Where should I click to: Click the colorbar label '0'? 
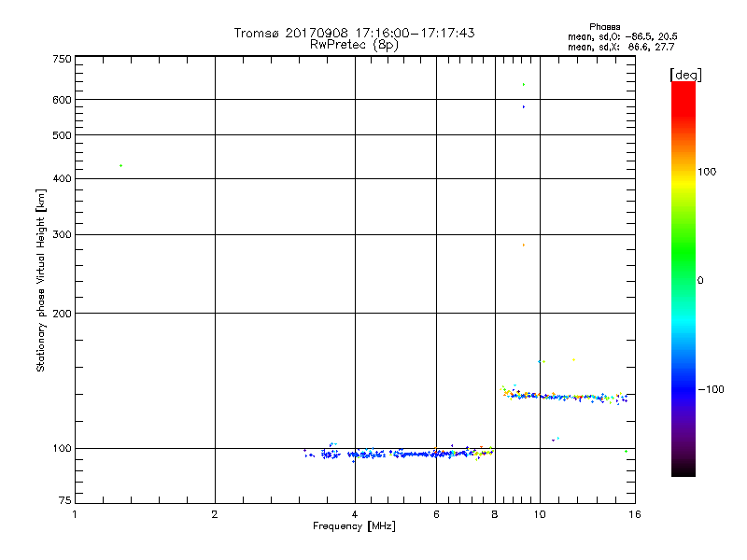699,281
